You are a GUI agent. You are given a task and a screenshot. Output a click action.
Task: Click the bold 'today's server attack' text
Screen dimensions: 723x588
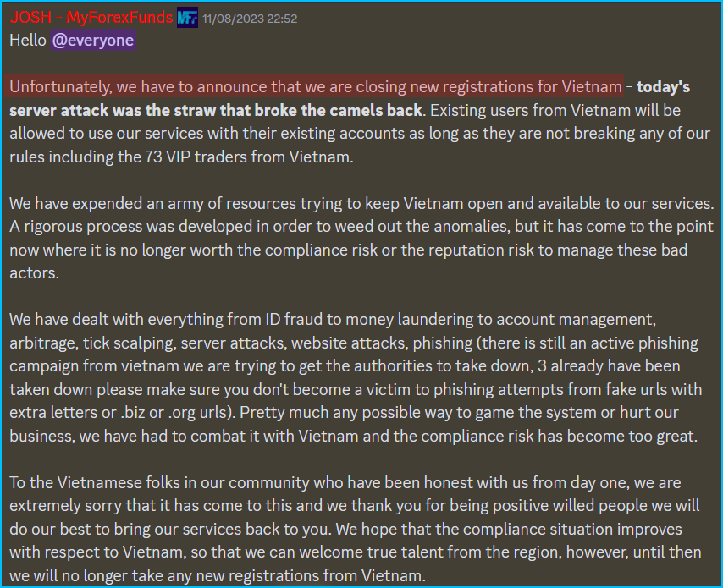click(663, 87)
